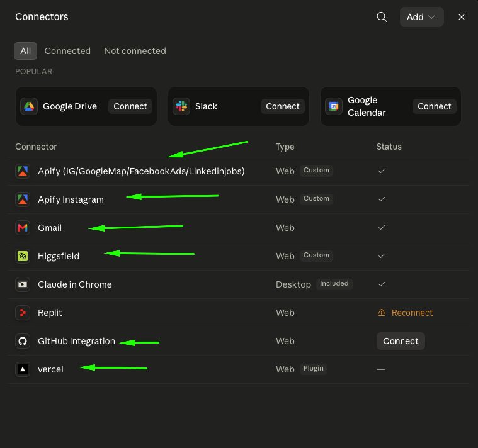Switch to the Connected tab
The image size is (478, 448).
[67, 51]
